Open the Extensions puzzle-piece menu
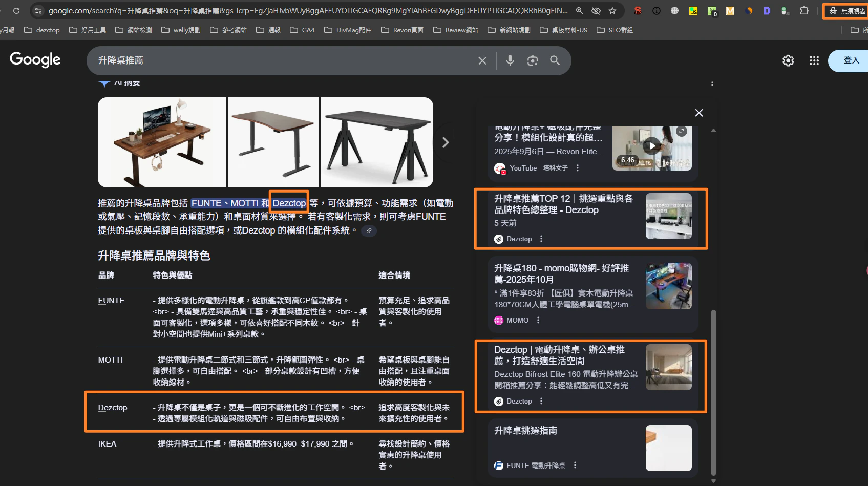 click(x=805, y=10)
